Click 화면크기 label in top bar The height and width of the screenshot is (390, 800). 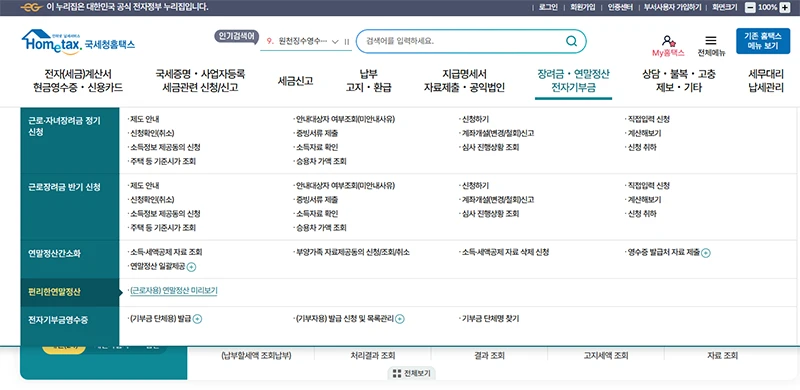point(724,7)
